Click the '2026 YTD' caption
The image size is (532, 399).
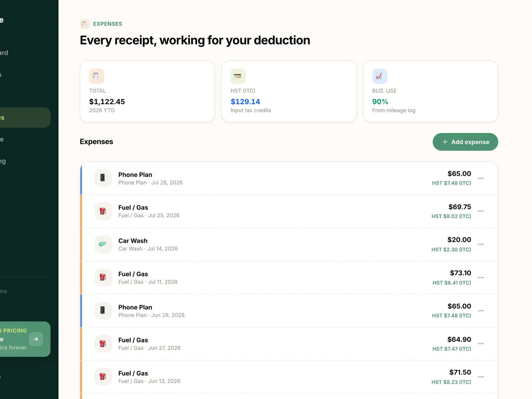102,110
